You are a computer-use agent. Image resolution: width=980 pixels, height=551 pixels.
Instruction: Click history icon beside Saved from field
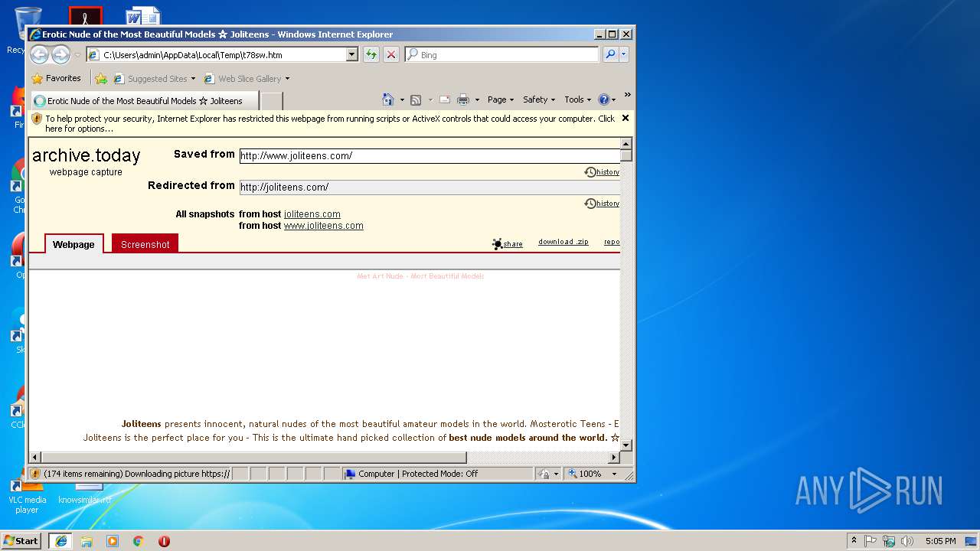602,172
